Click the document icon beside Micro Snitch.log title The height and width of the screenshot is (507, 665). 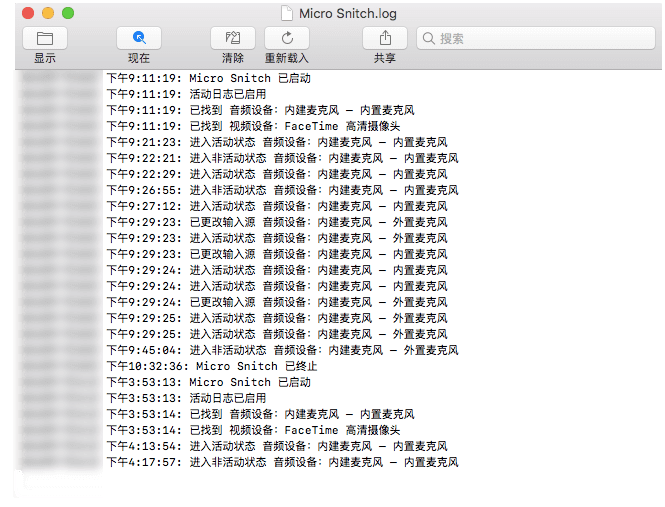click(x=287, y=14)
